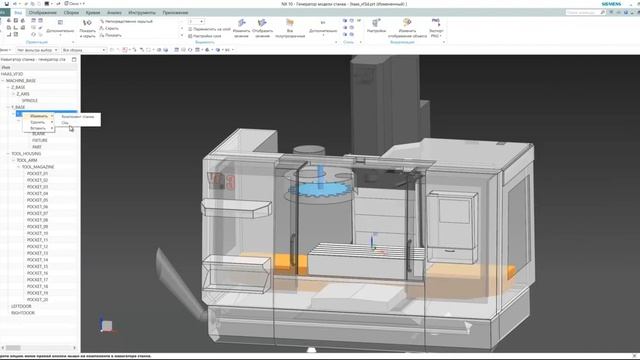Select the LEFTDOOR tree item
Screen dimensions: 640x360
click(21, 306)
